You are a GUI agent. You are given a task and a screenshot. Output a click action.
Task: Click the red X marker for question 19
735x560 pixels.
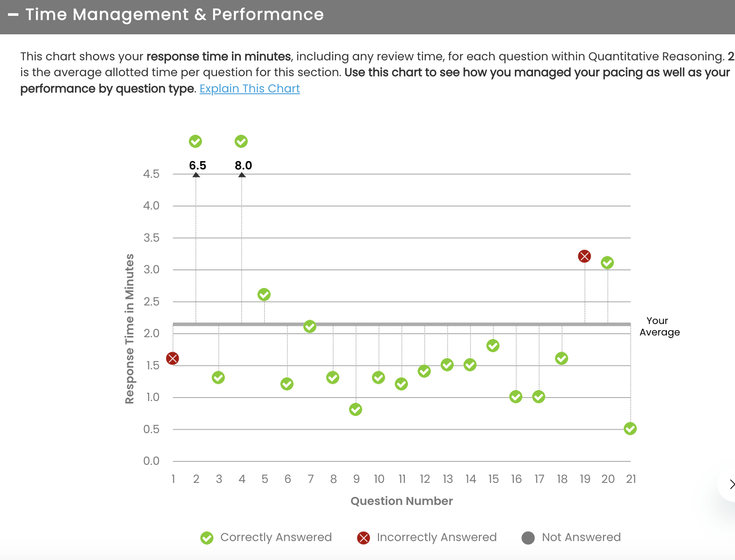[584, 256]
